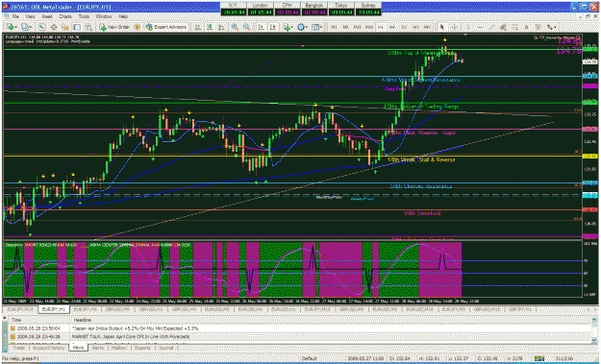Select the MN timeframe button
This screenshot has height=364, width=601.
(x=427, y=27)
